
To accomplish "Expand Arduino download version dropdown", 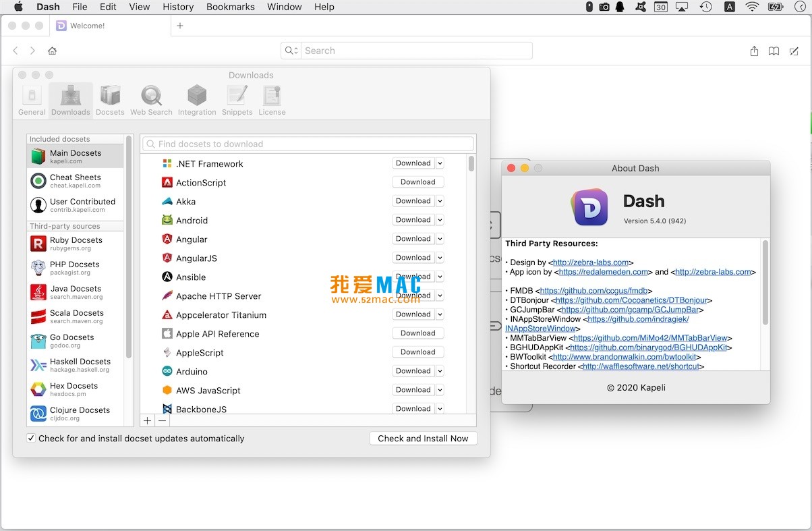I will (x=440, y=371).
